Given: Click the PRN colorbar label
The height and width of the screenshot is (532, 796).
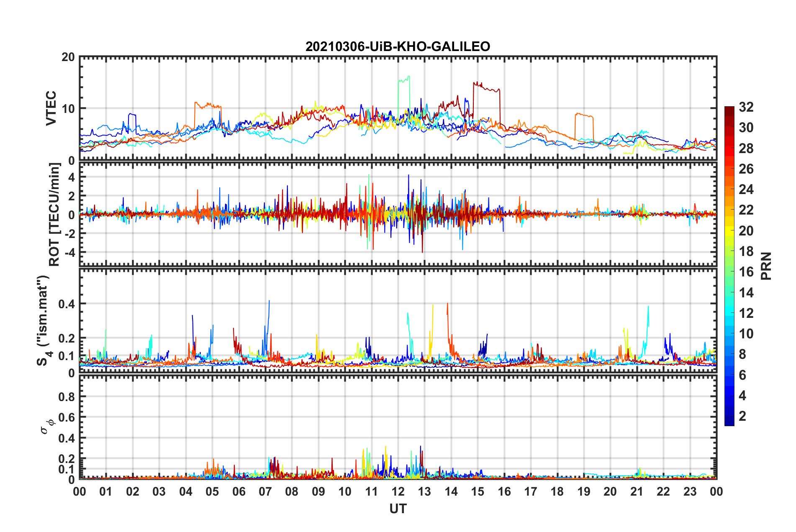Looking at the screenshot, I should (x=766, y=266).
